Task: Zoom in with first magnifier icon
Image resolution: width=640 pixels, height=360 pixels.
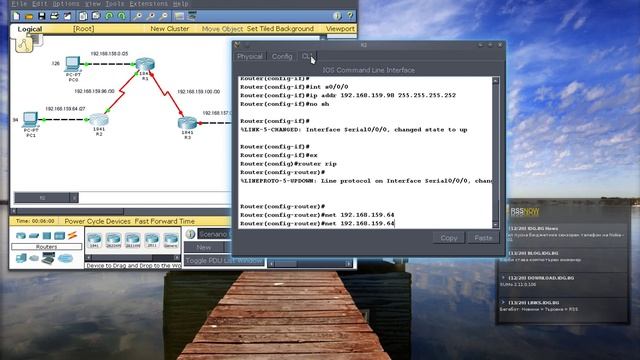Action: pyautogui.click(x=138, y=16)
